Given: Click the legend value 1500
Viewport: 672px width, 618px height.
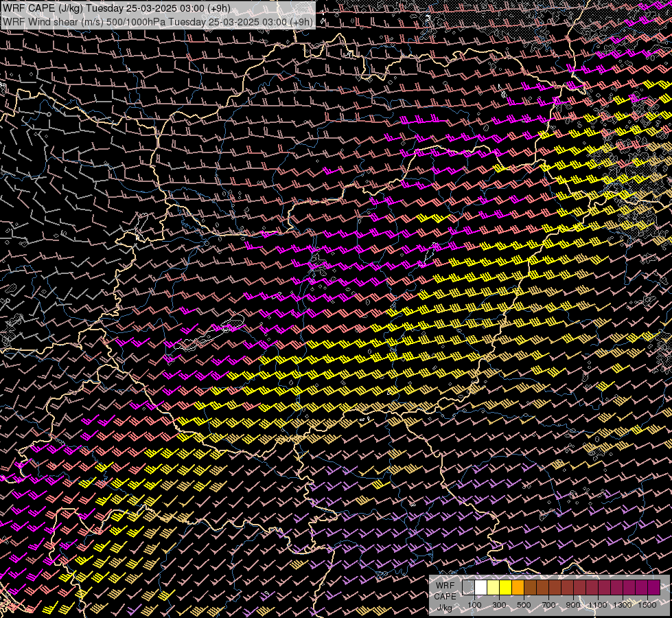Looking at the screenshot, I should [647, 605].
